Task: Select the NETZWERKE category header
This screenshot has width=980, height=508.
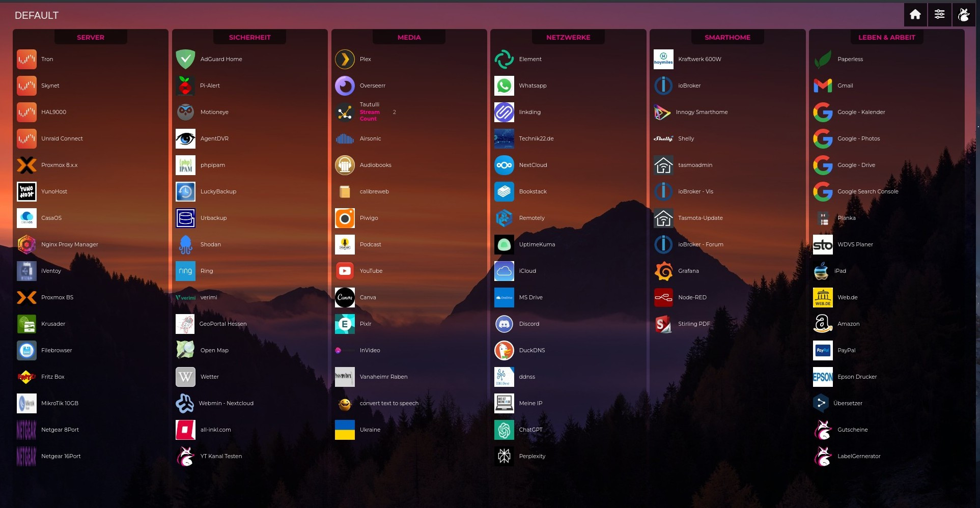Action: [568, 37]
